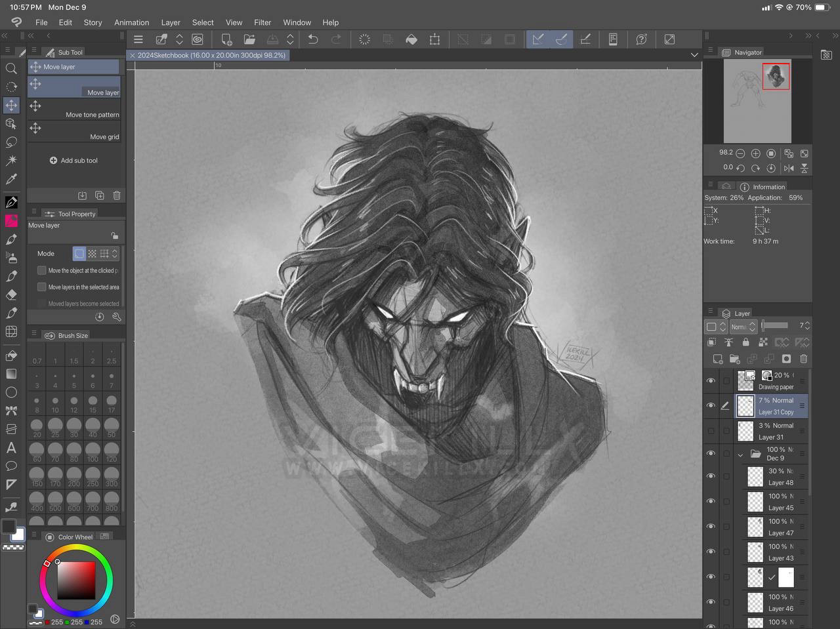Click Add sub tool button
Viewport: 840px width, 629px height.
point(73,160)
